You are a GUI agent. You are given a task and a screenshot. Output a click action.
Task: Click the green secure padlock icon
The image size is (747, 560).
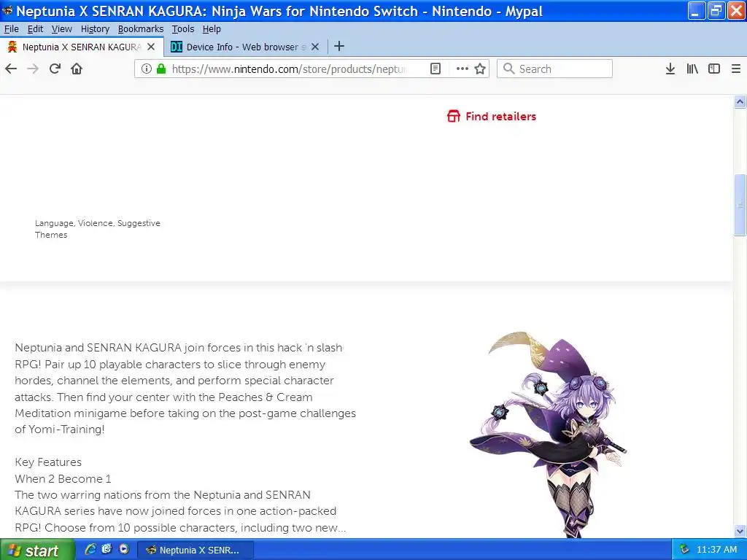click(x=161, y=69)
